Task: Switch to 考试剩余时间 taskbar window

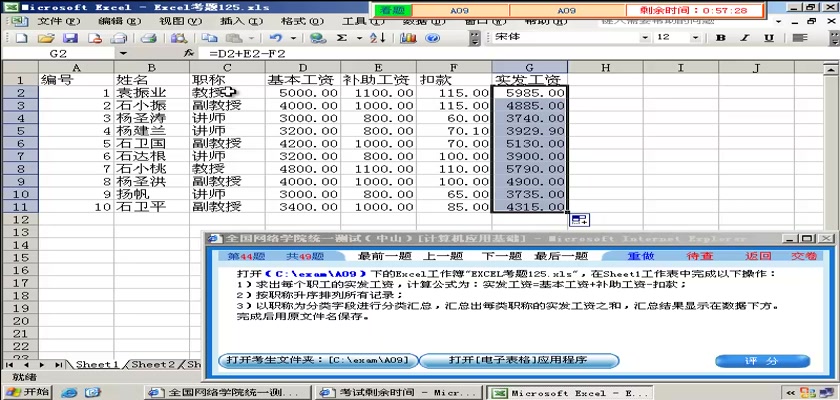Action: click(398, 393)
